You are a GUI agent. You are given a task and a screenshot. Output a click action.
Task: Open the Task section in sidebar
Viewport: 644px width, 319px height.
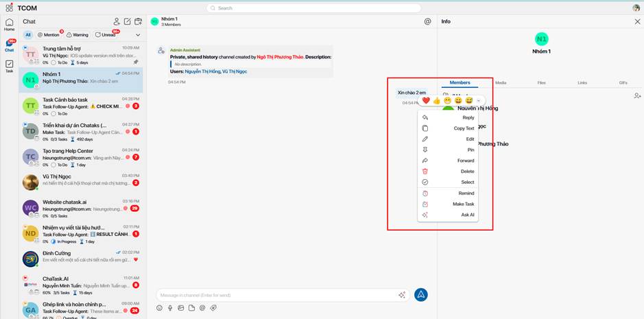coord(9,67)
